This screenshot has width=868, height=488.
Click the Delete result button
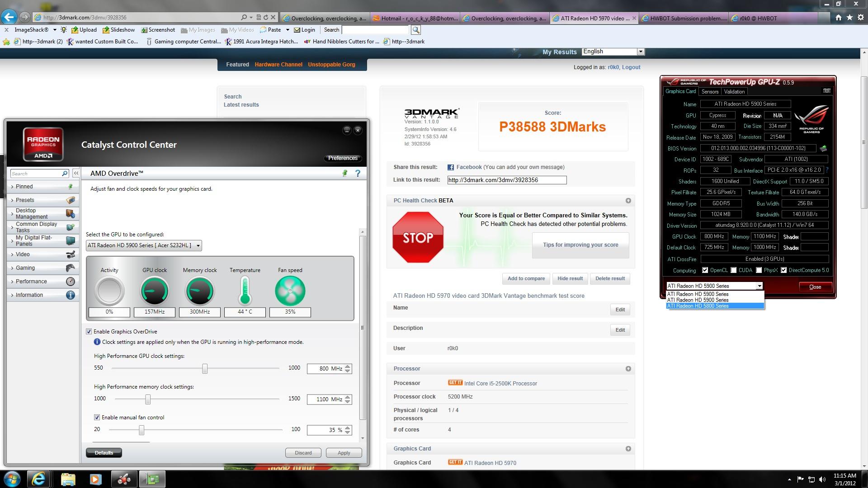(x=610, y=278)
